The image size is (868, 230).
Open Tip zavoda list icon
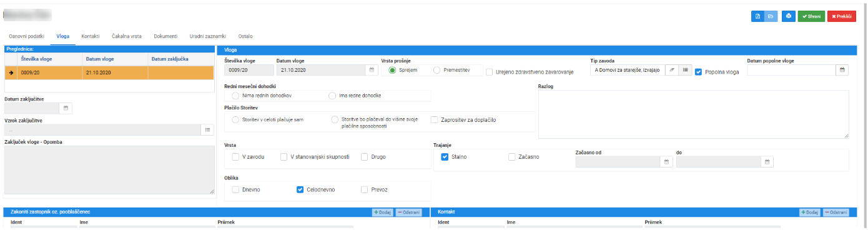click(x=685, y=70)
